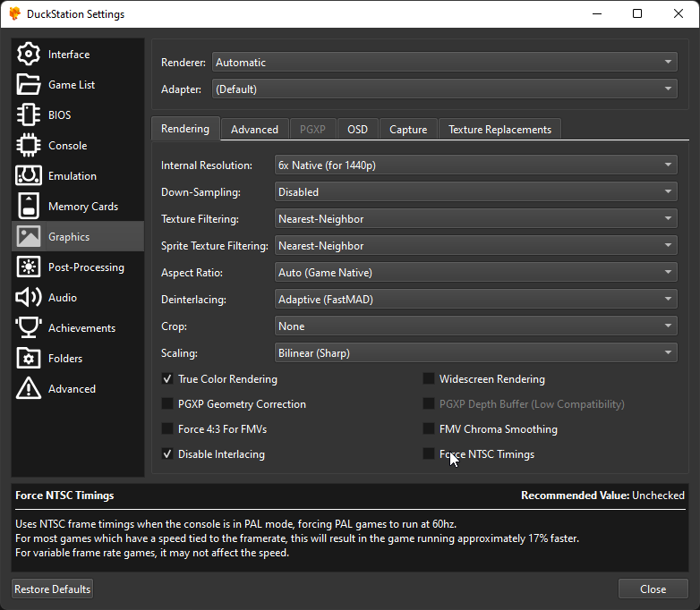Open the Achievements trophy icon

point(29,327)
